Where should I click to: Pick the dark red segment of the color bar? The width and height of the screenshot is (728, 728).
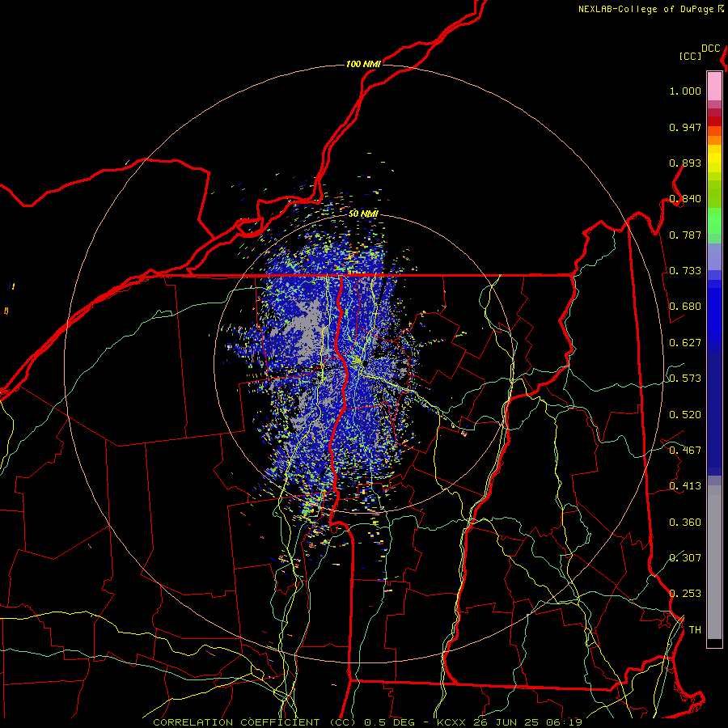click(714, 121)
